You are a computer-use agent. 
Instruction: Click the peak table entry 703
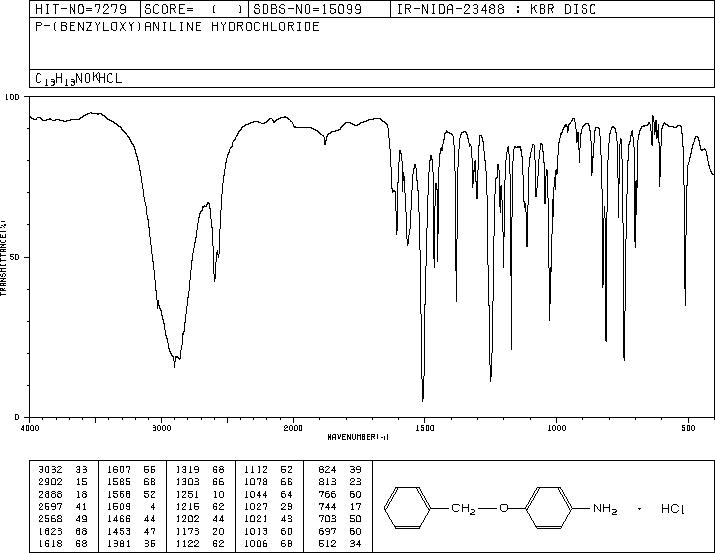(x=327, y=519)
